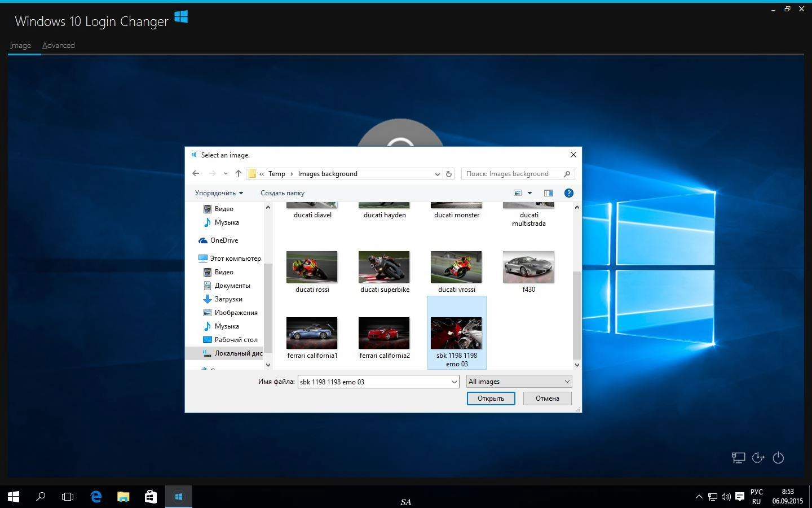Launch Microsoft Edge from taskbar
Image resolution: width=812 pixels, height=508 pixels.
96,497
